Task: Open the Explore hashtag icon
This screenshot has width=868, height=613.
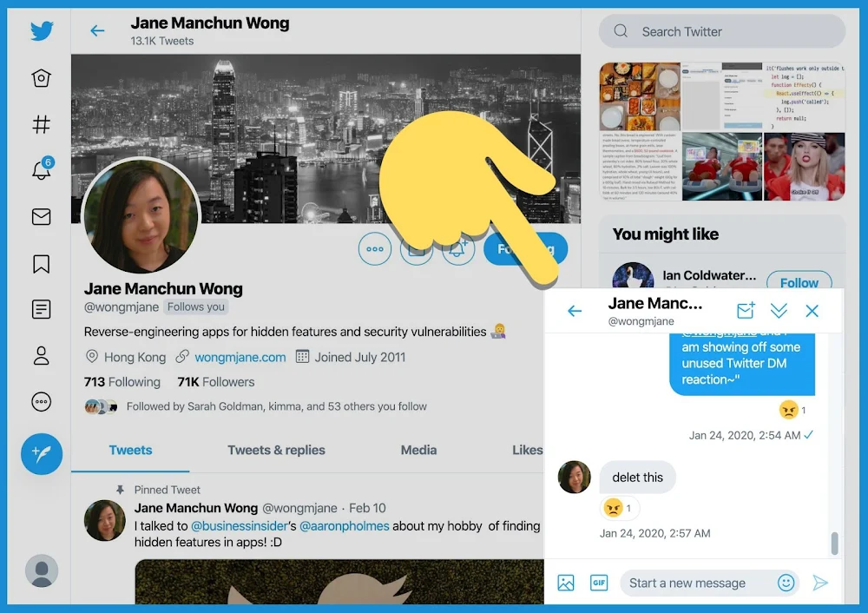Action: point(42,124)
